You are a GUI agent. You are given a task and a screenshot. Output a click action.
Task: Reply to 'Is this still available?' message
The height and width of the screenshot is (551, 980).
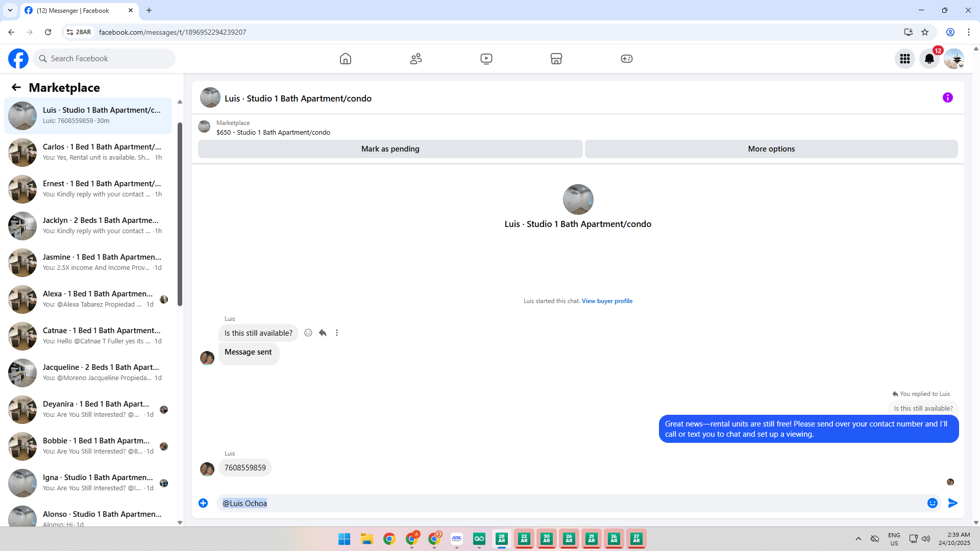point(323,333)
